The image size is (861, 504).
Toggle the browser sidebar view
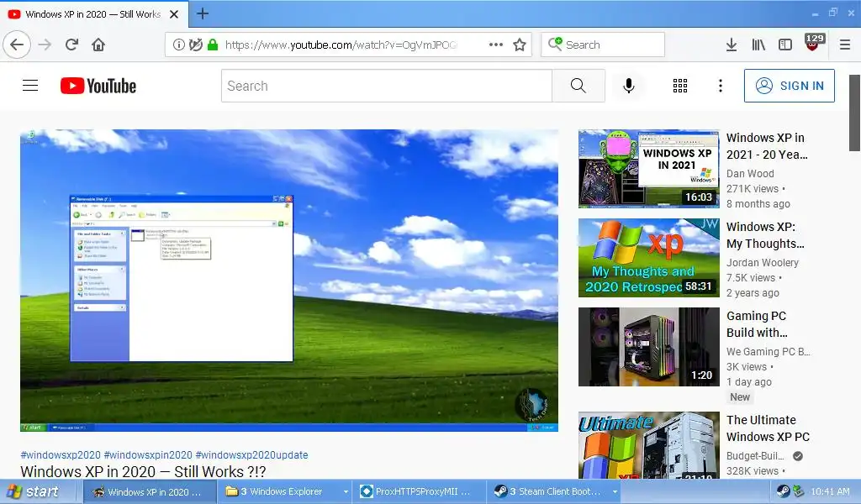[x=785, y=45]
